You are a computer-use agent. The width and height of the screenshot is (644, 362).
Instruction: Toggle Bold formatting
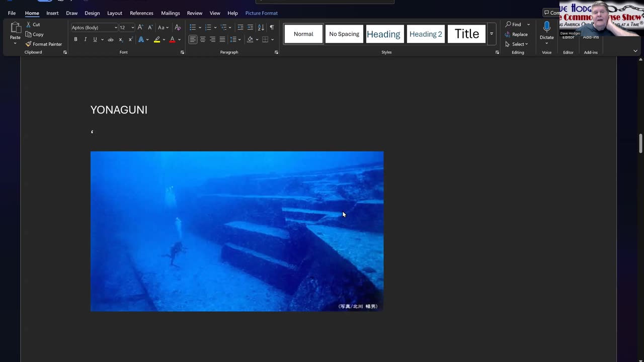pos(75,39)
